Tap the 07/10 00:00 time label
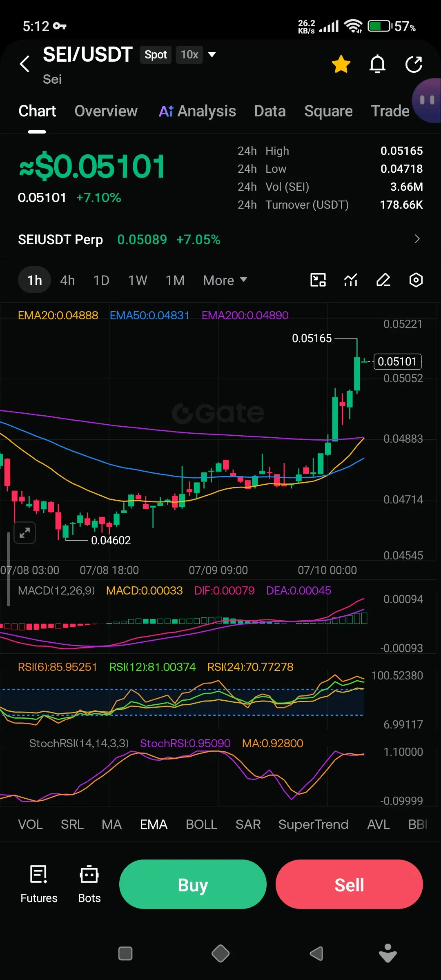This screenshot has height=980, width=441. [x=327, y=570]
